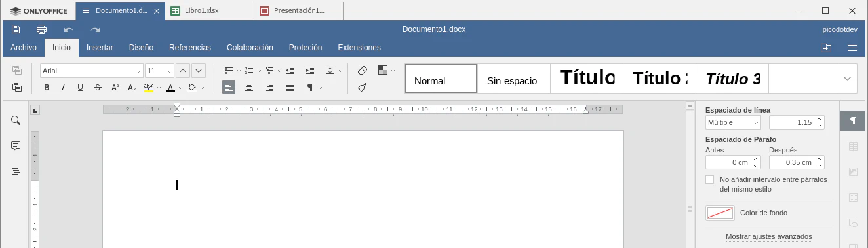
Task: Align text right
Action: pos(269,87)
